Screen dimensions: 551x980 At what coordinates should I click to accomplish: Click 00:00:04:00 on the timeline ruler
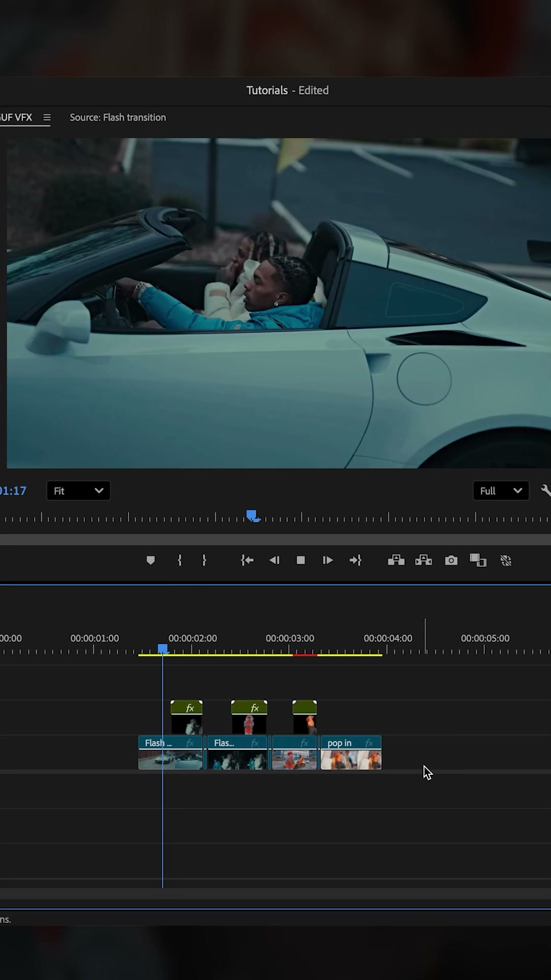tap(388, 638)
